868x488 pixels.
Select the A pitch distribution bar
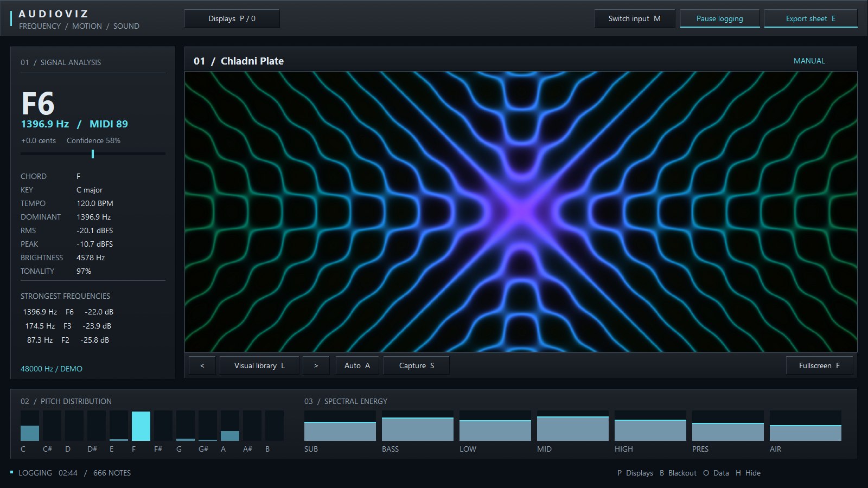pos(230,426)
